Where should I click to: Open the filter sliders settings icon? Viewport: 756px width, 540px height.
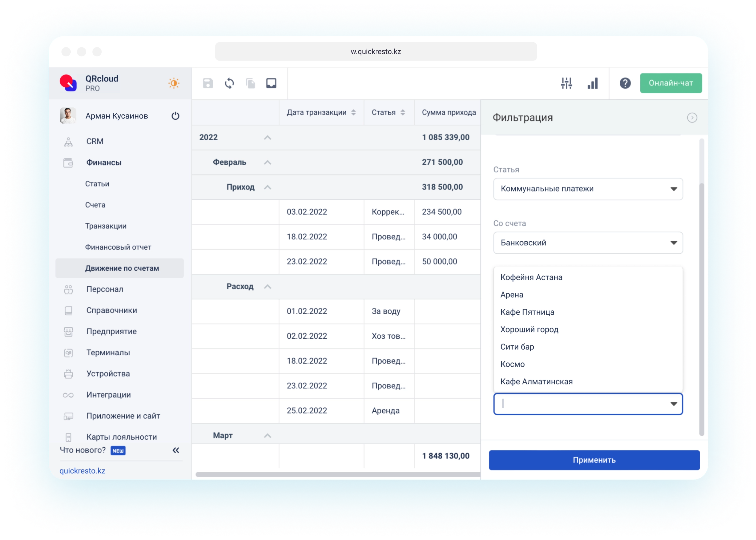(567, 83)
